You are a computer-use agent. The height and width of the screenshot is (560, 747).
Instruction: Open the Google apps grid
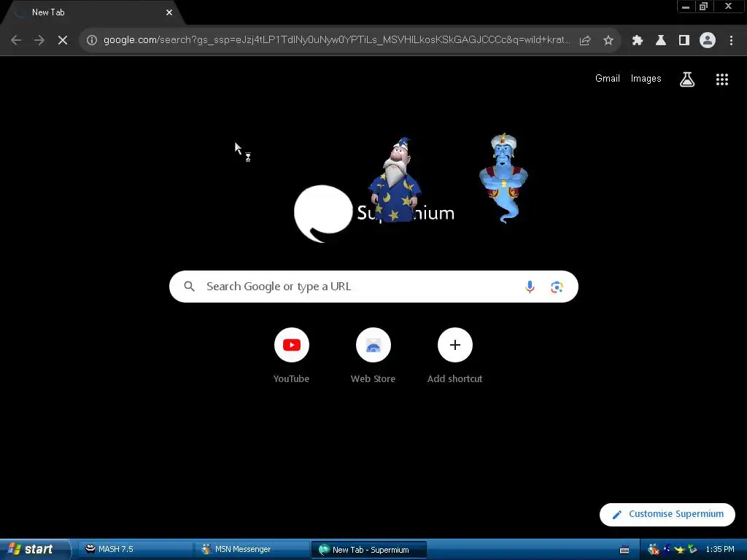point(722,79)
